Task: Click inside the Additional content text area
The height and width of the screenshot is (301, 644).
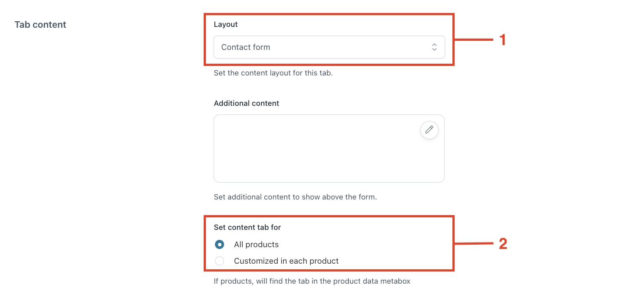Action: (x=329, y=148)
